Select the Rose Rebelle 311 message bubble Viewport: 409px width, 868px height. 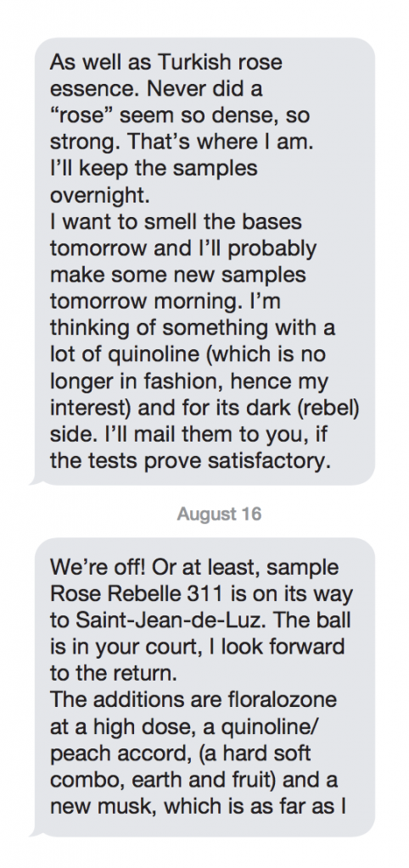(x=204, y=687)
